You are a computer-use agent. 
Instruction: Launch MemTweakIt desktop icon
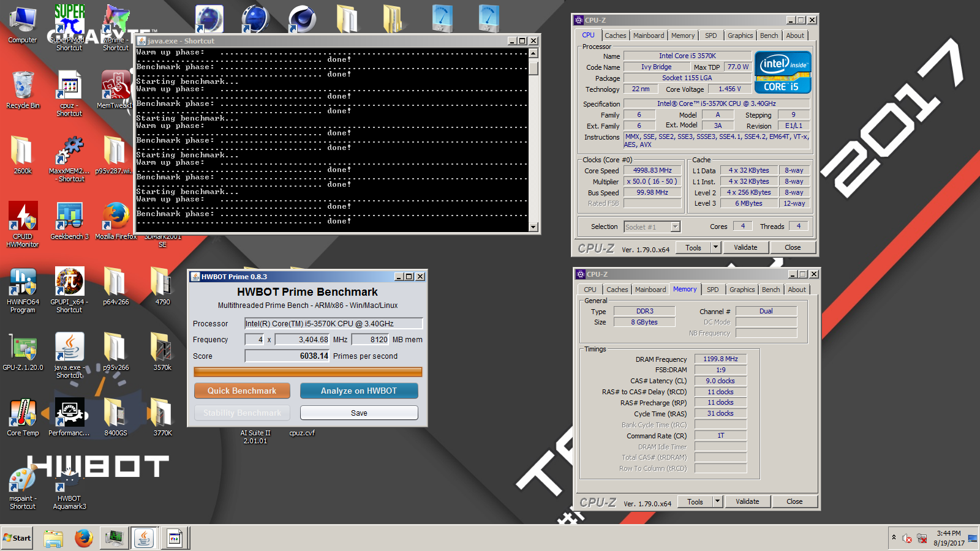click(x=116, y=90)
